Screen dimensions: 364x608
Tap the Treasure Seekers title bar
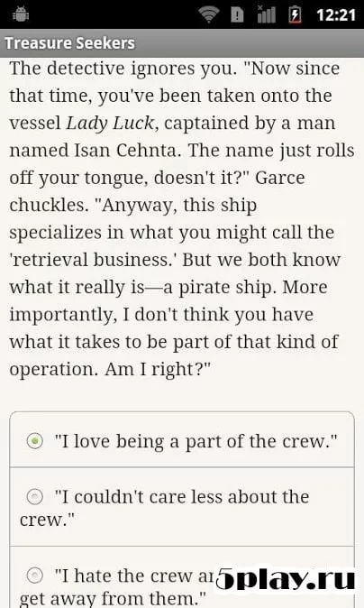[x=182, y=43]
